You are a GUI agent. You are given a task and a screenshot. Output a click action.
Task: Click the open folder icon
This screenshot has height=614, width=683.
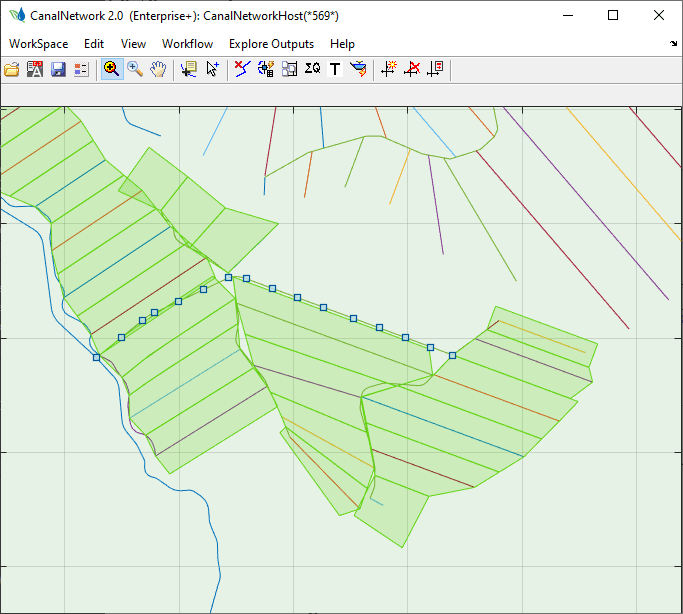12,69
